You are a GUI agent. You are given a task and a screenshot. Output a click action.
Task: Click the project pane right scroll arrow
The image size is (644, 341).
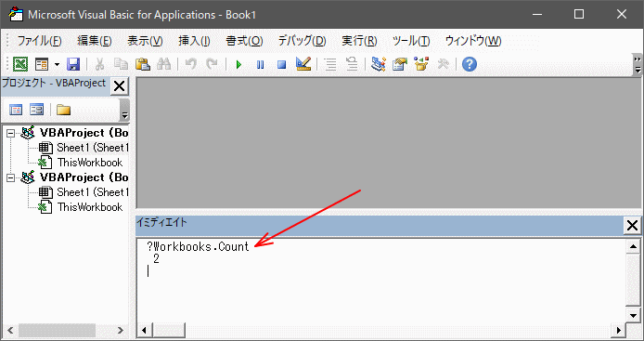point(120,330)
